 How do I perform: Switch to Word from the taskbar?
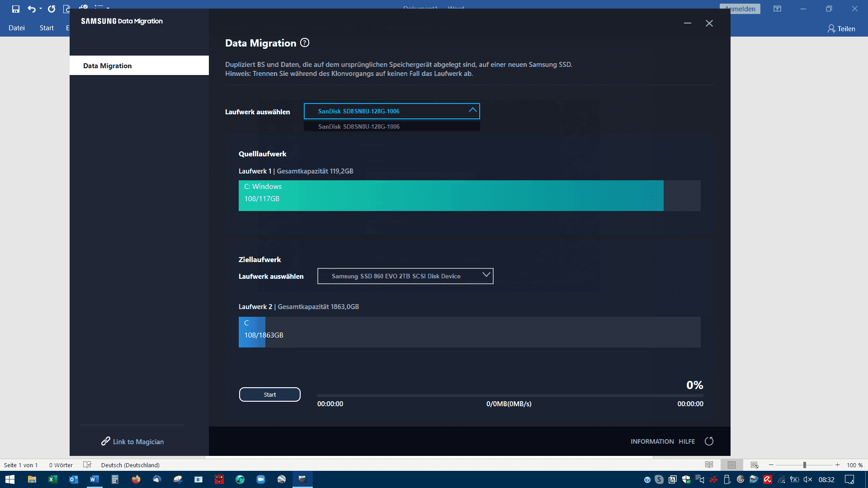[x=94, y=479]
